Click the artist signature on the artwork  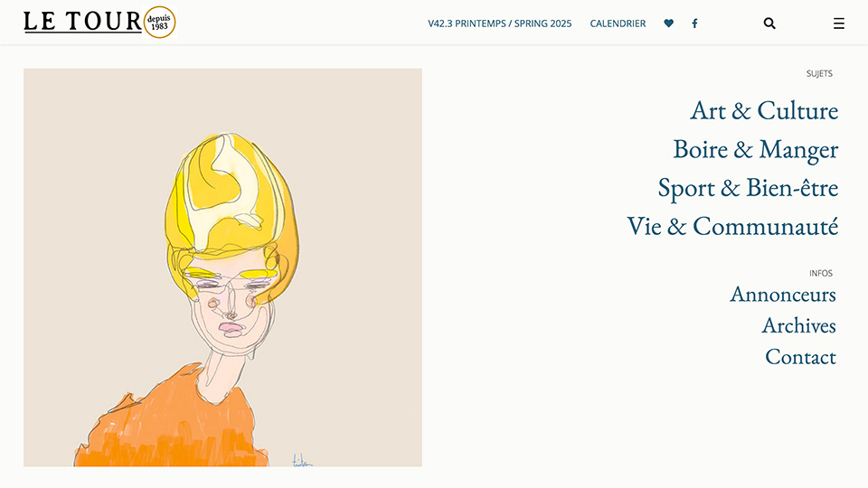[302, 460]
